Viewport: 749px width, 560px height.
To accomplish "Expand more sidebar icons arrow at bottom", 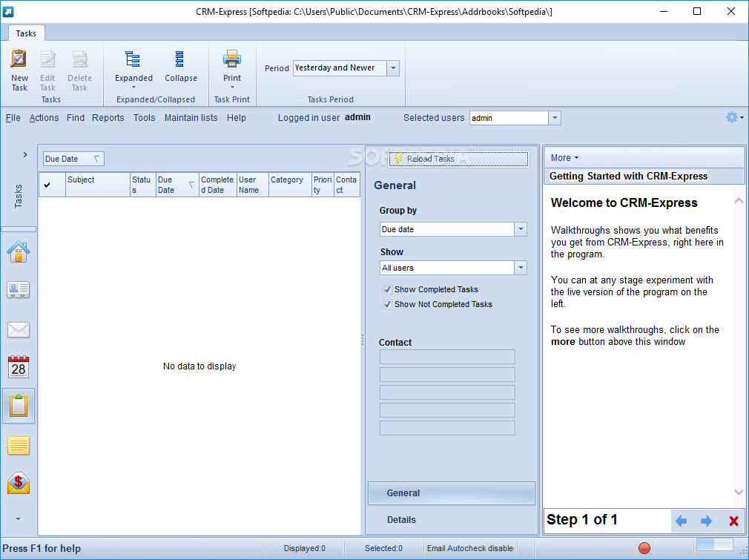I will tap(18, 519).
